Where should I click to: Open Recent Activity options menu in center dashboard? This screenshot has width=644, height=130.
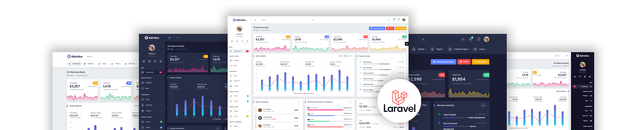click(x=402, y=56)
